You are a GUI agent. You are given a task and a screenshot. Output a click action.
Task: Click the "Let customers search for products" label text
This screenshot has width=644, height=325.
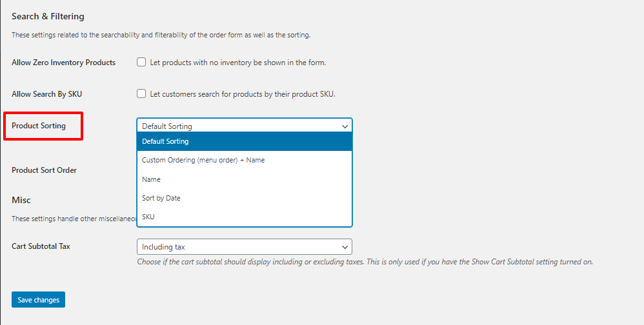click(243, 94)
